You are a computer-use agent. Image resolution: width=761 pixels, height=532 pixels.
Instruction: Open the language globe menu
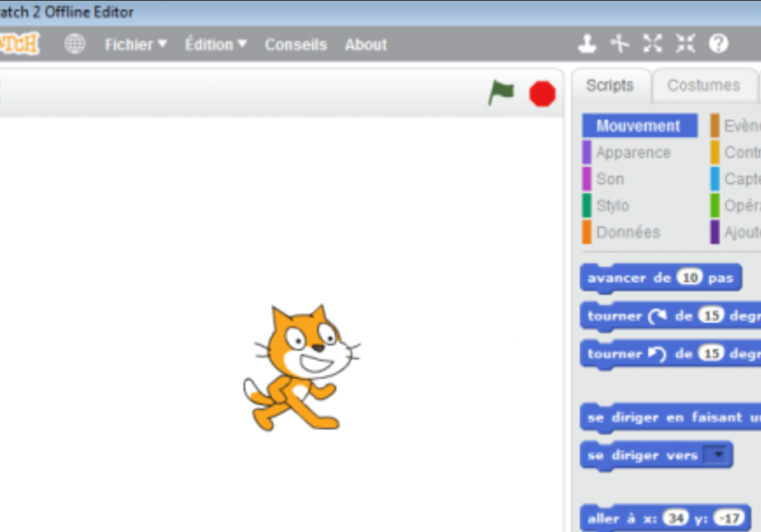[75, 44]
